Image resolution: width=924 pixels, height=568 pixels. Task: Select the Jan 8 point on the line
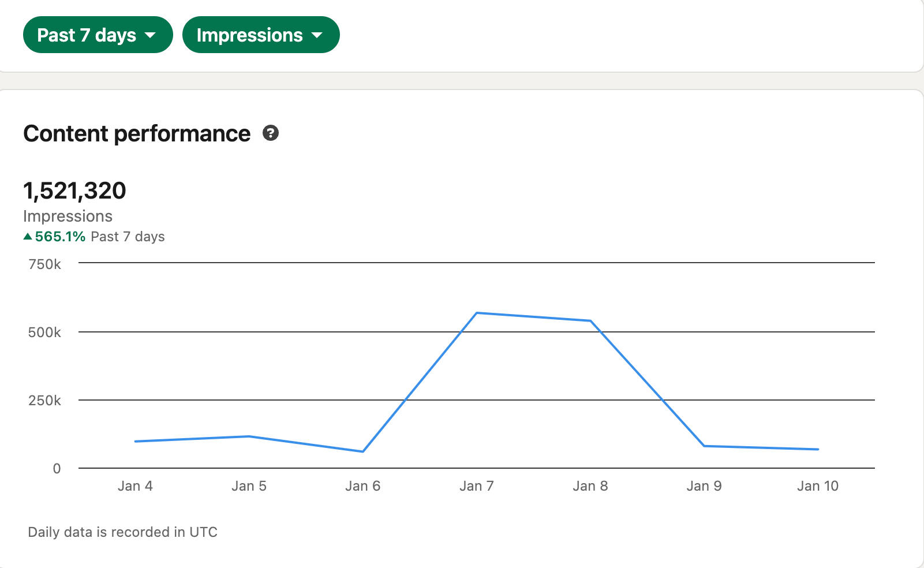[590, 321]
